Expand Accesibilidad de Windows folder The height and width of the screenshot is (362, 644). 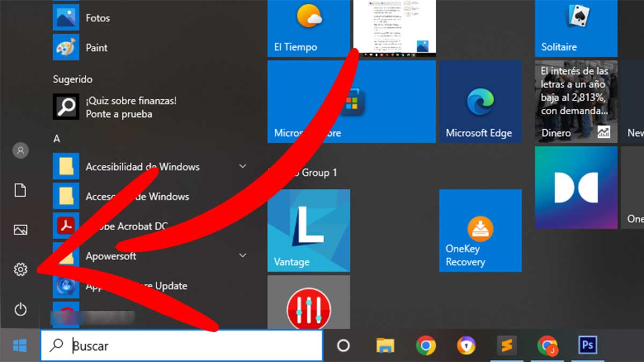[x=243, y=167]
